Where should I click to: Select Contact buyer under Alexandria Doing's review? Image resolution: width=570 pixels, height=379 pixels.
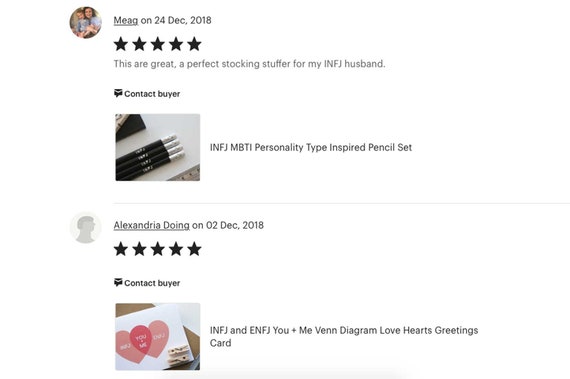coord(152,283)
